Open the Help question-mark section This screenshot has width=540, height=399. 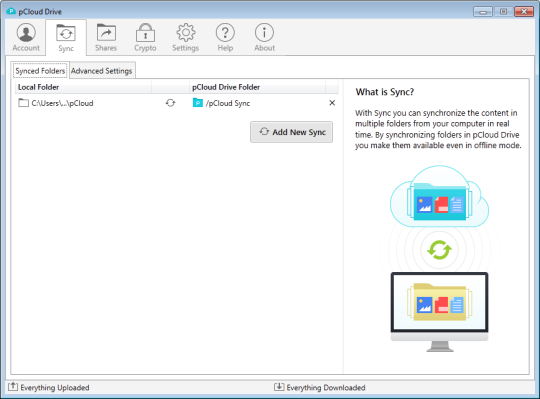(x=225, y=37)
